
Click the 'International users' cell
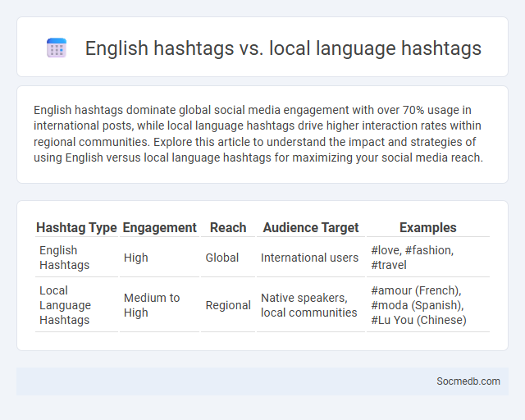309,258
